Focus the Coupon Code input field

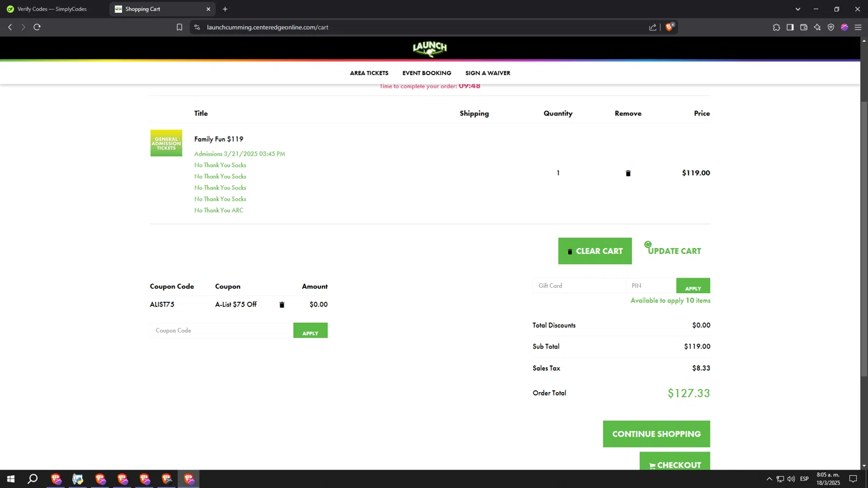point(222,331)
